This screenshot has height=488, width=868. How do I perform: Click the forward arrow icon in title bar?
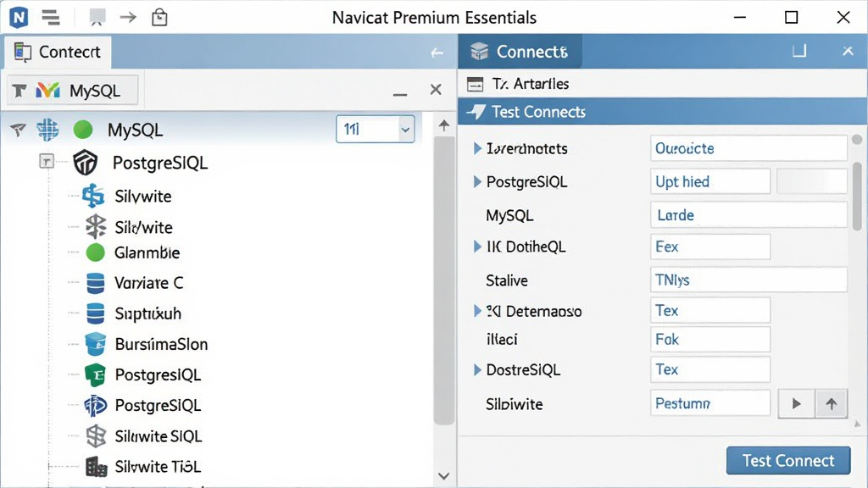pyautogui.click(x=128, y=18)
